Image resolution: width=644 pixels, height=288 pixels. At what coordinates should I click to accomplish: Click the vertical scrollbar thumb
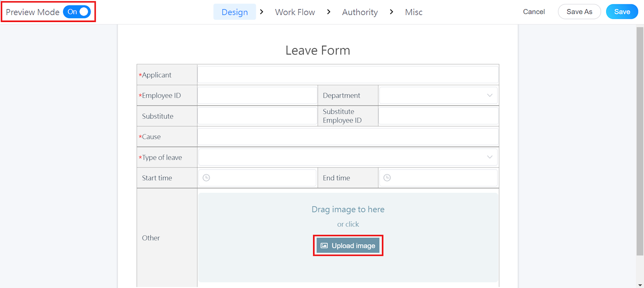coord(640,141)
